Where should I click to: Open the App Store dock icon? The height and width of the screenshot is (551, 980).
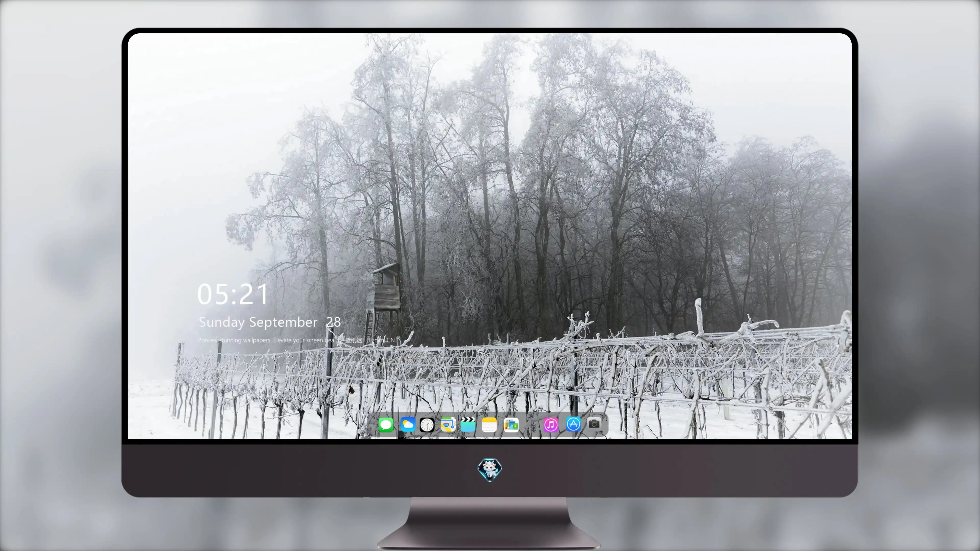(573, 424)
